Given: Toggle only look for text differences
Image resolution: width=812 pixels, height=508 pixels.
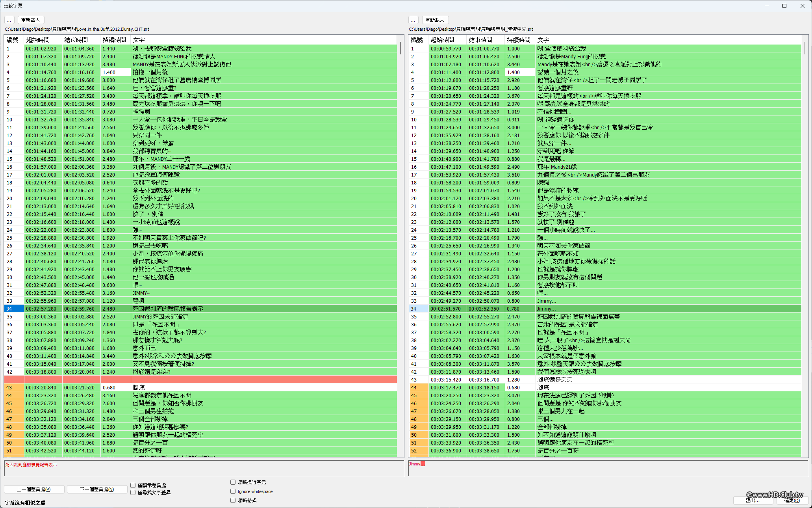Looking at the screenshot, I should 133,492.
